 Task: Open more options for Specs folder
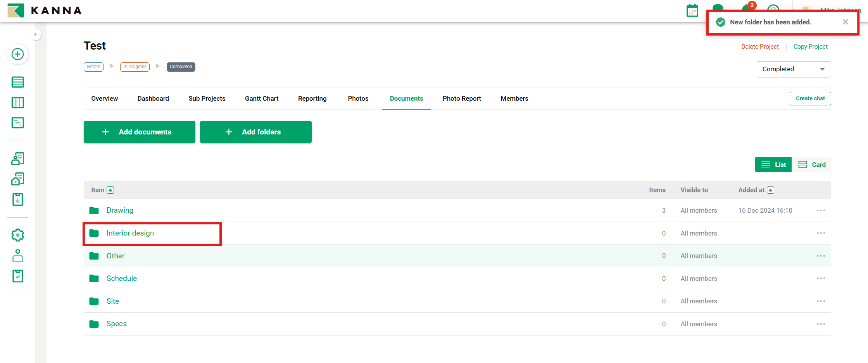(x=821, y=324)
